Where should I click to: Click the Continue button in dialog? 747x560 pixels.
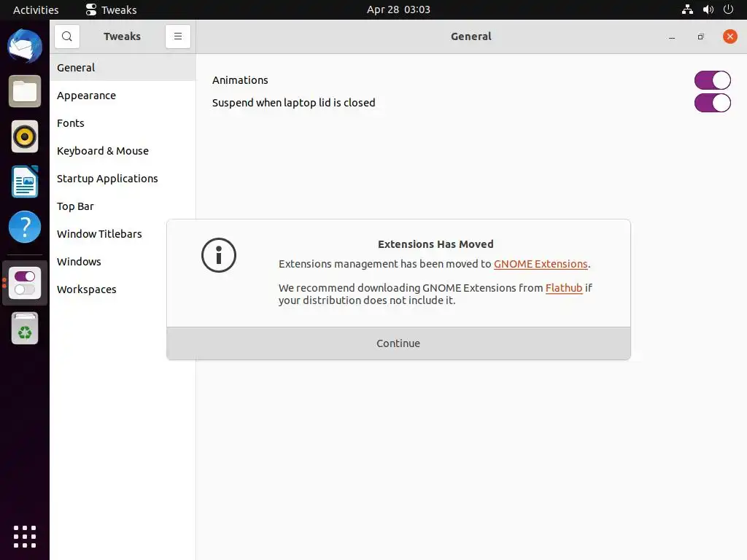coord(398,343)
